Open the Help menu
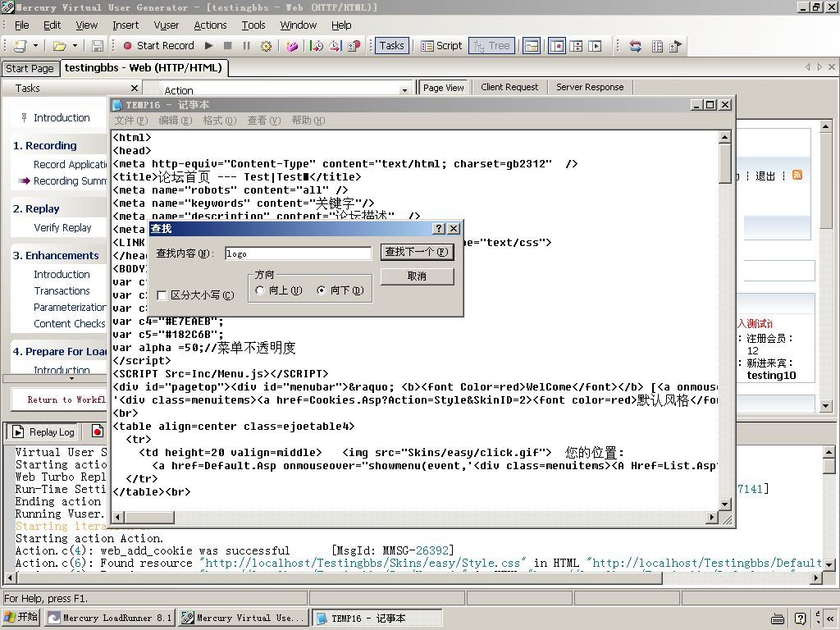This screenshot has width=840, height=630. click(x=341, y=25)
